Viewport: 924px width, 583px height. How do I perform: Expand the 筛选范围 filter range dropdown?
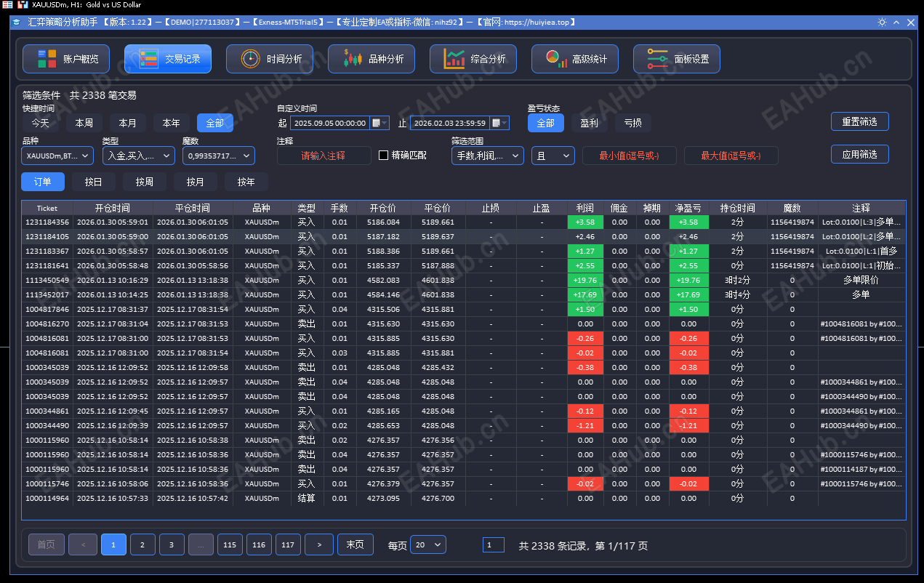(x=487, y=156)
